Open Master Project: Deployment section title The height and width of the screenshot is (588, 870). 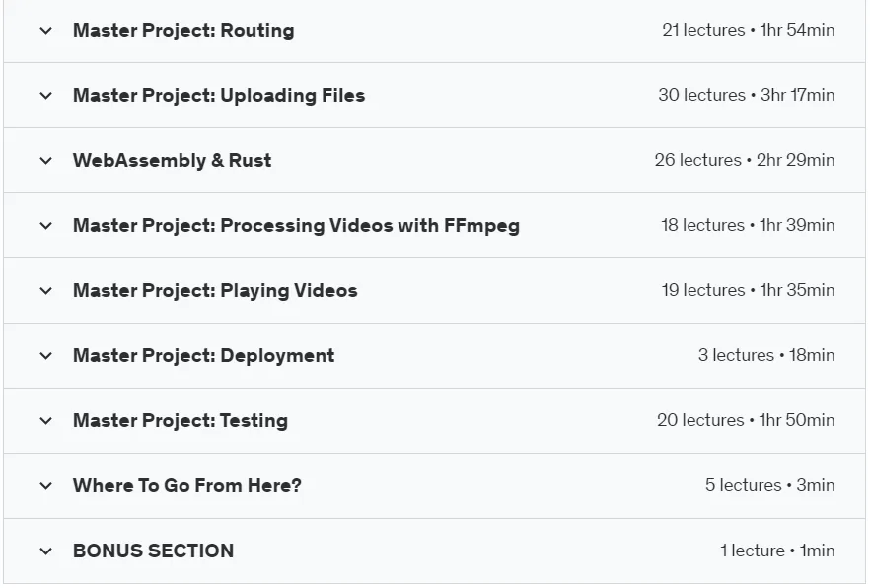pos(203,355)
